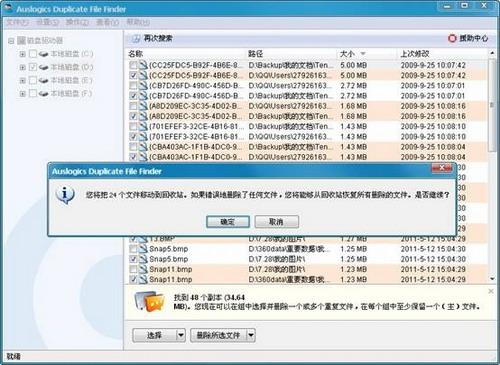Click file icon of CC25FDC5 in D:\Backup row
The width and height of the screenshot is (500, 365).
(143, 65)
